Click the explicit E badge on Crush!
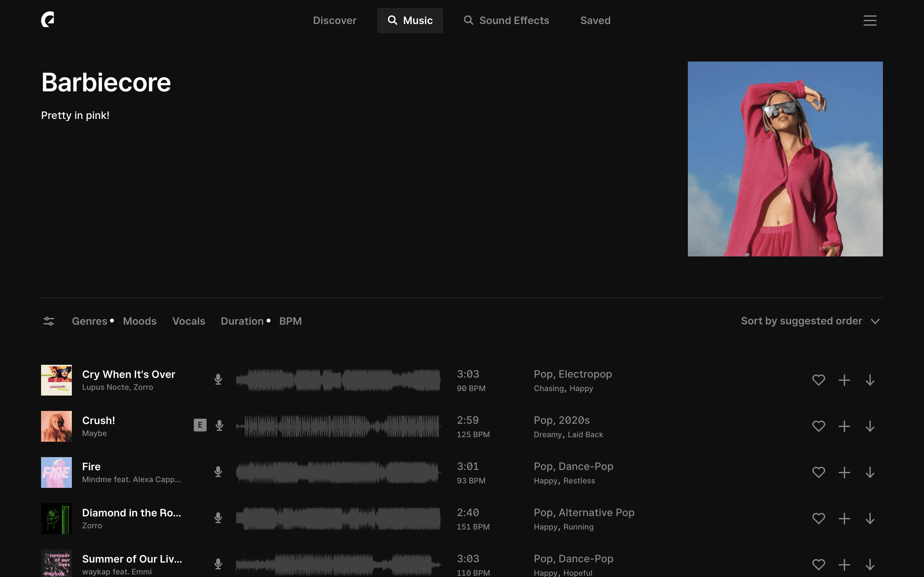Image resolution: width=924 pixels, height=577 pixels. point(200,425)
